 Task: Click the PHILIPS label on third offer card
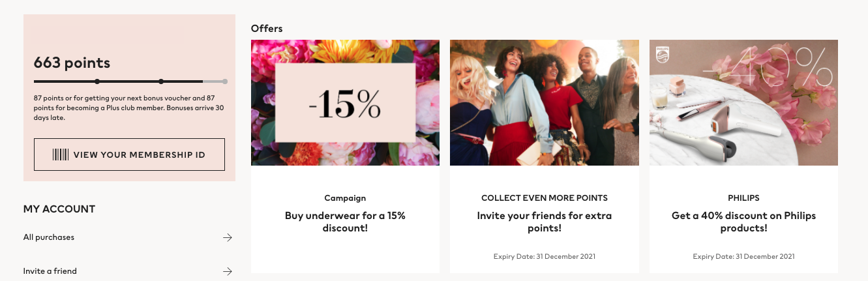pos(743,198)
